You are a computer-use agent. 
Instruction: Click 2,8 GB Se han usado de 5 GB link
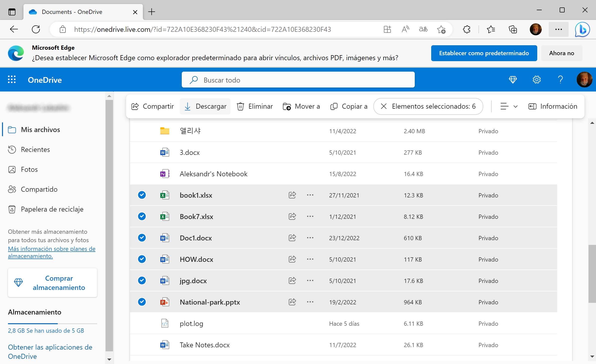click(x=46, y=331)
